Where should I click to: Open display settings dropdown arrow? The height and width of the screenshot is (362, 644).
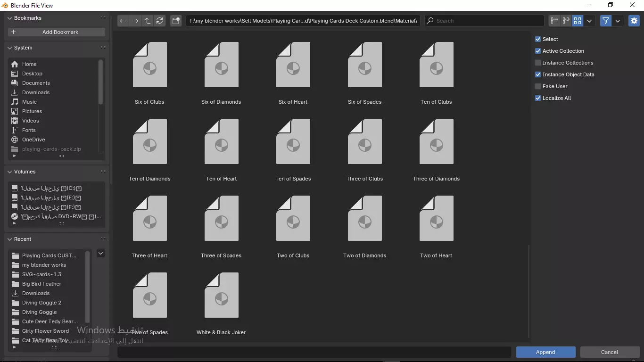pyautogui.click(x=589, y=21)
